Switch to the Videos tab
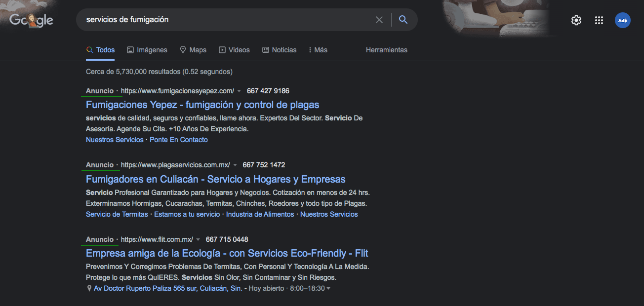This screenshot has width=644, height=306. click(234, 50)
